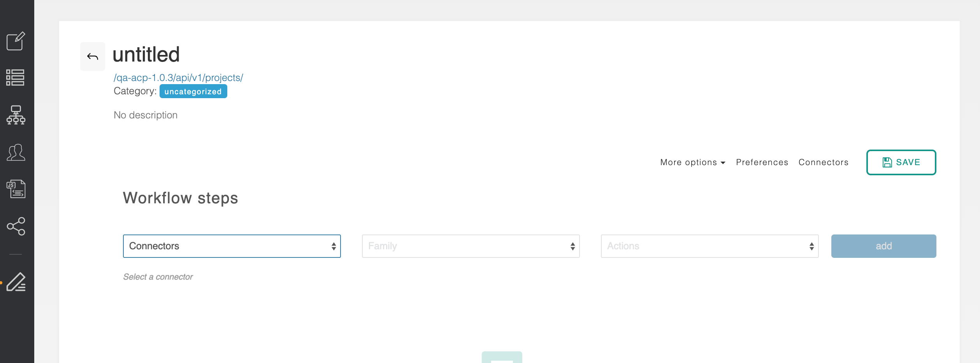980x363 pixels.
Task: Follow the /qa-acp-1.0.3/api/v1/projects/ link
Action: tap(178, 78)
